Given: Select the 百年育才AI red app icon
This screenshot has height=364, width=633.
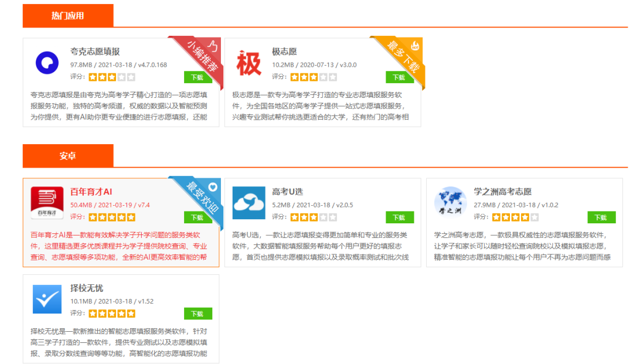Looking at the screenshot, I should pos(47,203).
